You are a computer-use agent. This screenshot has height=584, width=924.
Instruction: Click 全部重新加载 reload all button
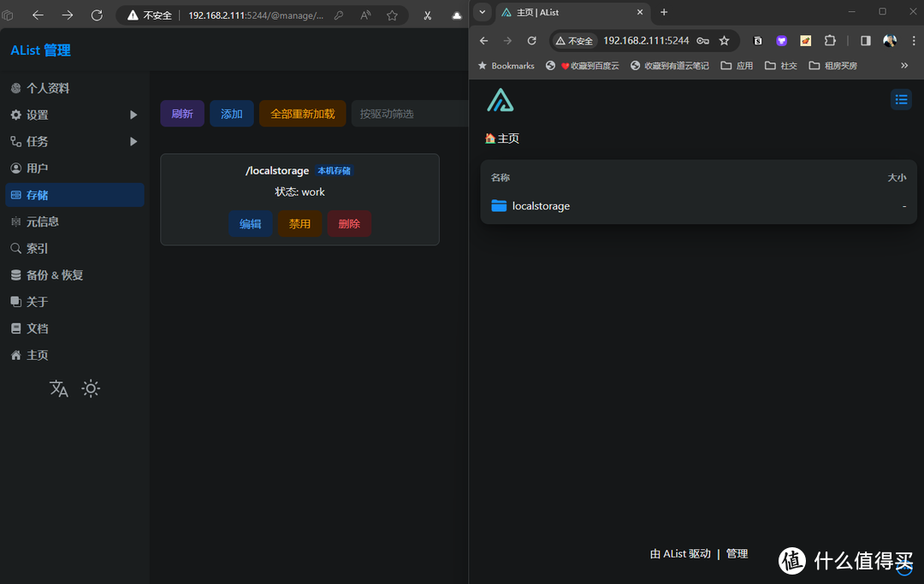pos(302,114)
